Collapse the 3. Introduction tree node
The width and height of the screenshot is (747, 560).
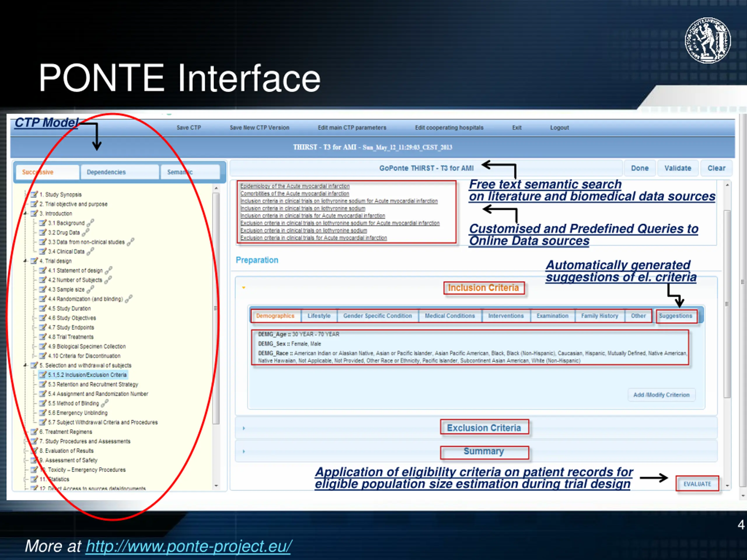[x=25, y=213]
